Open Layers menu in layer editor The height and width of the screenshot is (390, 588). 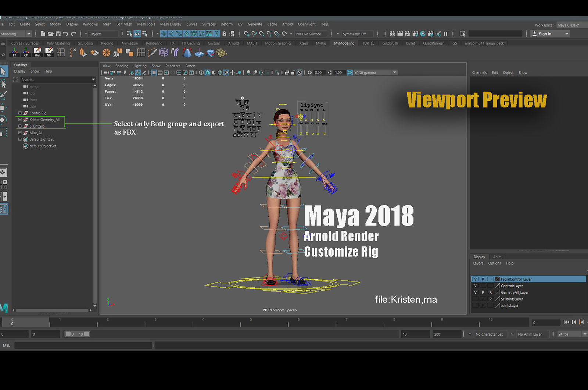478,263
